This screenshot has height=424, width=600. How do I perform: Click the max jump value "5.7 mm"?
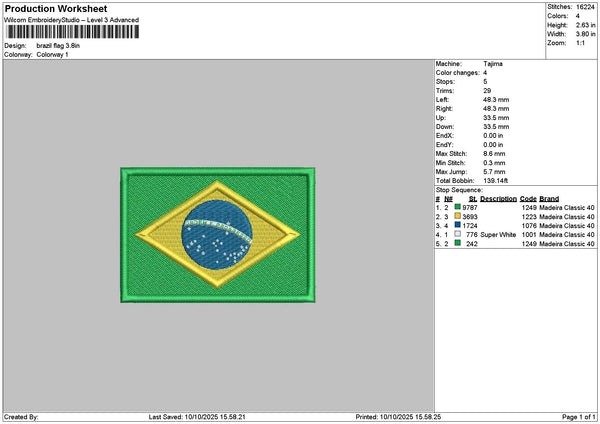point(494,172)
